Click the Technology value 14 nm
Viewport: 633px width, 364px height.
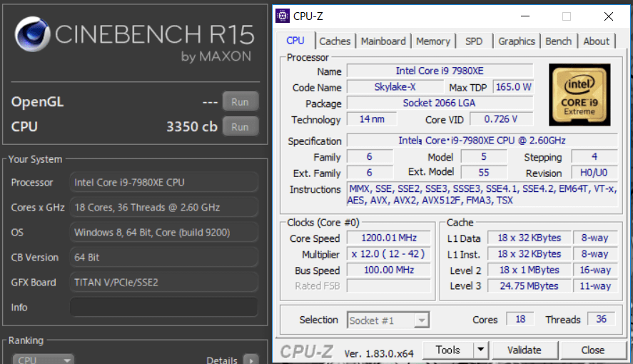click(x=372, y=119)
